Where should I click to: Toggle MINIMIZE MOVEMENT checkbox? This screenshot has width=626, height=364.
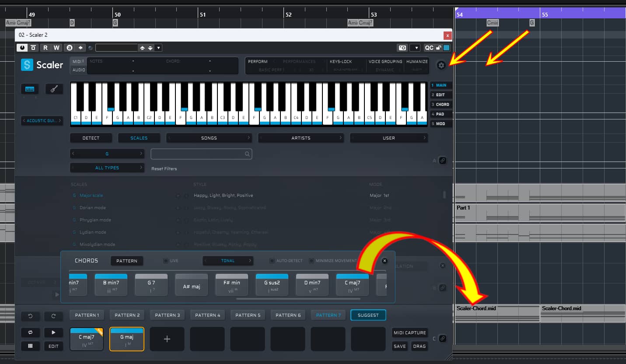311,261
